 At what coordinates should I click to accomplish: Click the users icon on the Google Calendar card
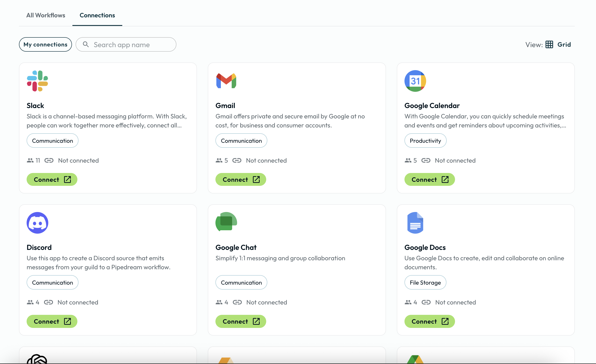408,160
